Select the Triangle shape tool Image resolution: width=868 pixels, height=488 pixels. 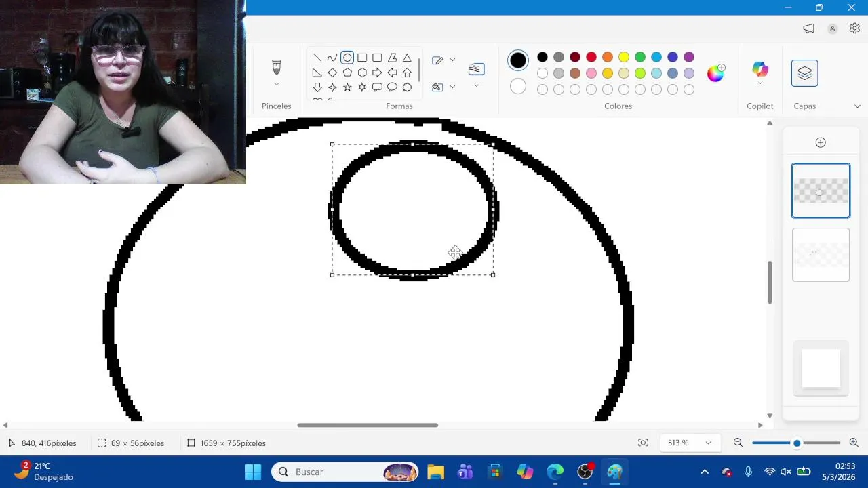(x=407, y=58)
